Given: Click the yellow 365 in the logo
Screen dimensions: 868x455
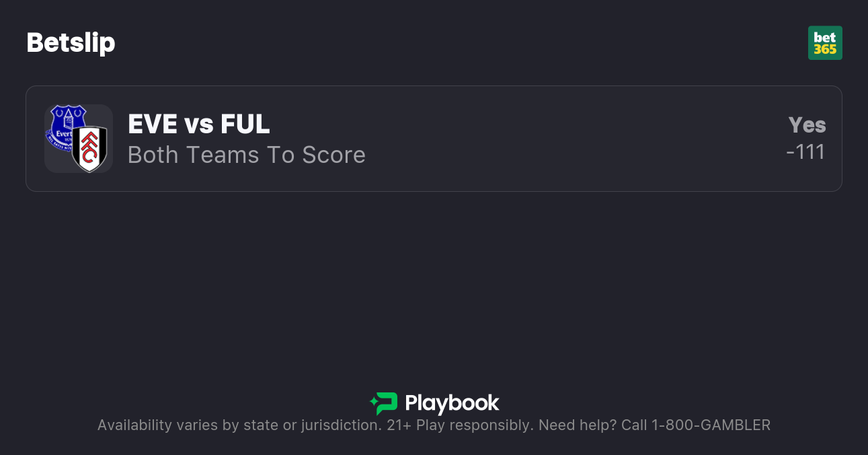Looking at the screenshot, I should (x=825, y=50).
